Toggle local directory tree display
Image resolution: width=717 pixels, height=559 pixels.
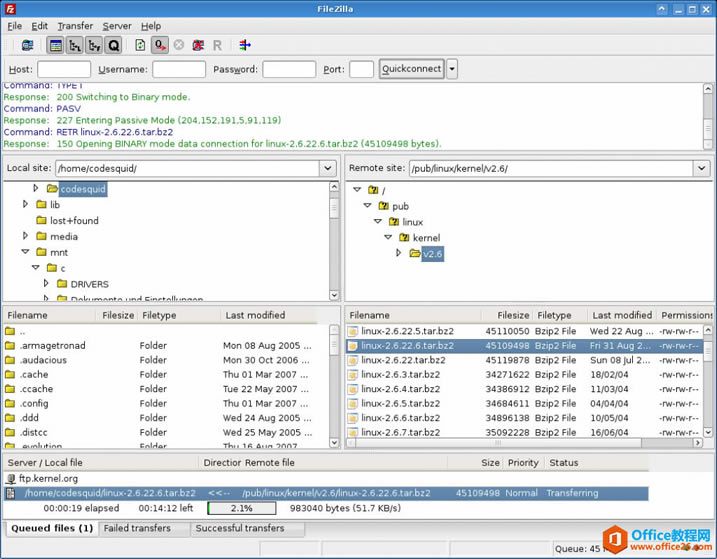click(75, 45)
